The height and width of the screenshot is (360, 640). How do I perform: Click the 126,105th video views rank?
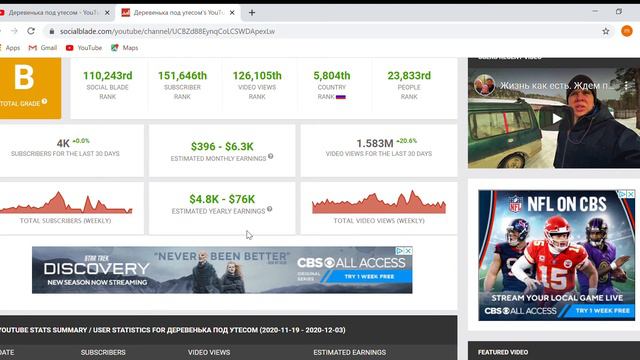click(x=257, y=76)
